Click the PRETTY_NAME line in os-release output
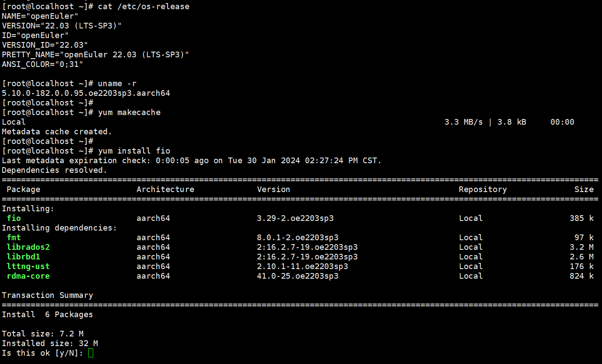Image resolution: width=602 pixels, height=364 pixels. tap(95, 54)
